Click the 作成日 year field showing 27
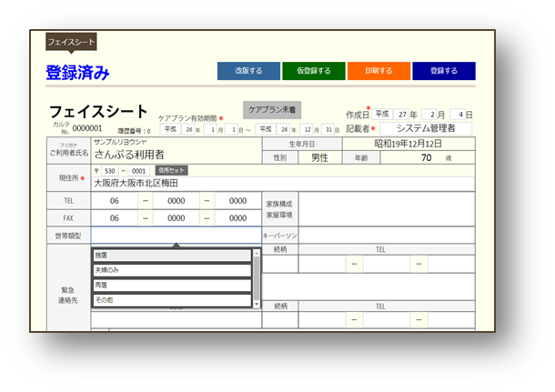This screenshot has width=555, height=392. 401,115
